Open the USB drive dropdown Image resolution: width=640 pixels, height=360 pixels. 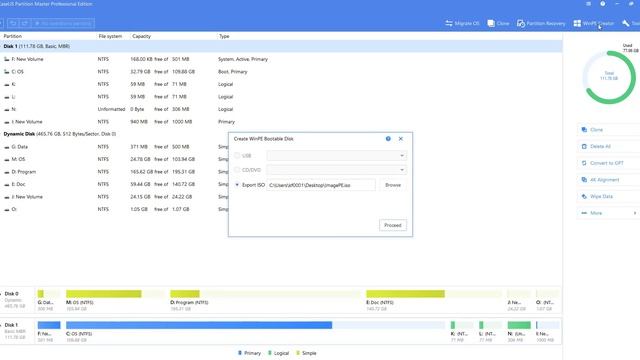click(337, 156)
